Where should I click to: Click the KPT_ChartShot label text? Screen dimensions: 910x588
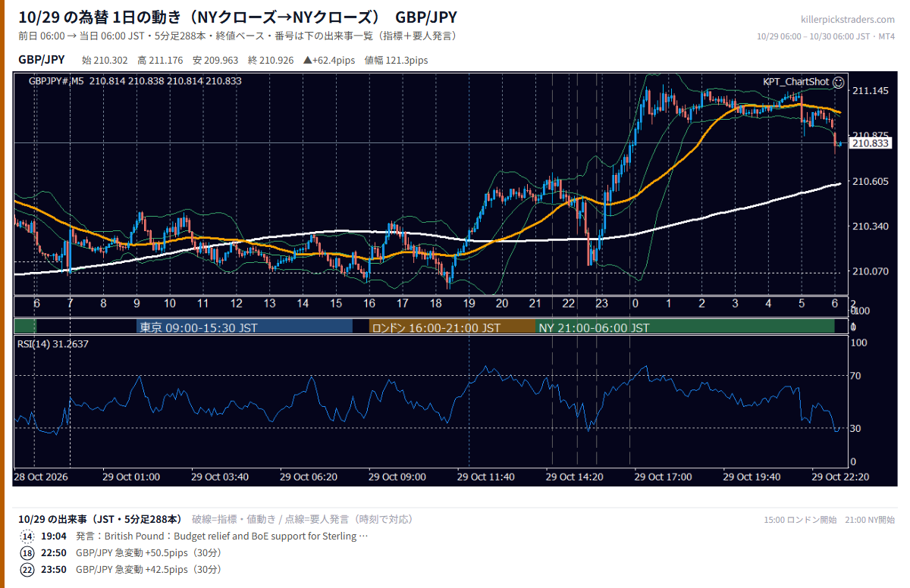[795, 82]
